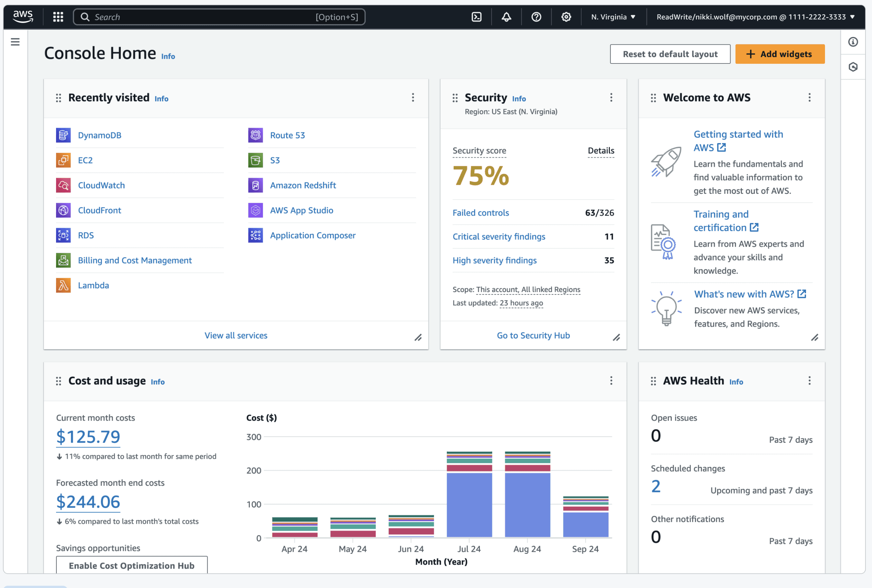Click the Lambda service icon
Viewport: 872px width, 588px height.
click(63, 285)
